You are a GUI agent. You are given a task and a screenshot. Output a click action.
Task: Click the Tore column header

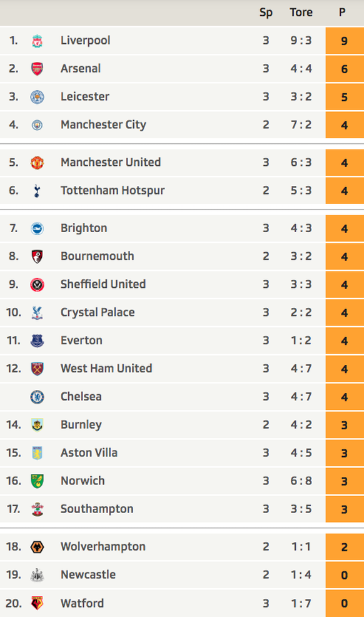(301, 13)
